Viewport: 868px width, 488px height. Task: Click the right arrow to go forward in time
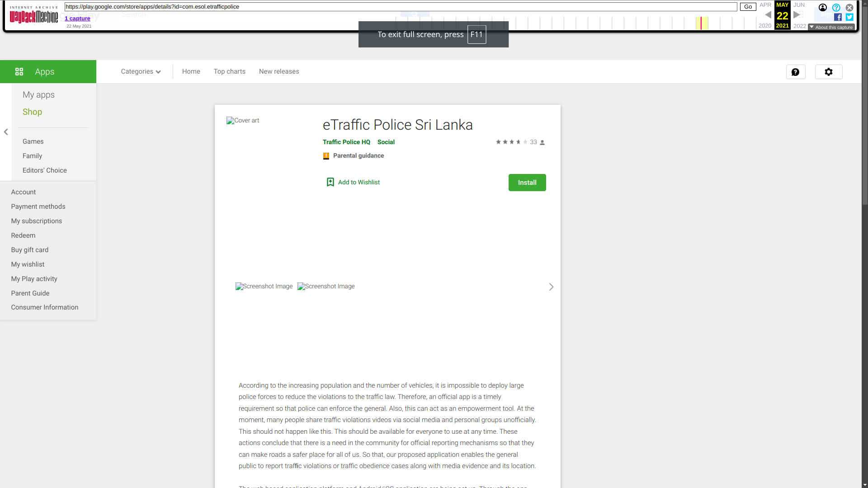pyautogui.click(x=797, y=15)
